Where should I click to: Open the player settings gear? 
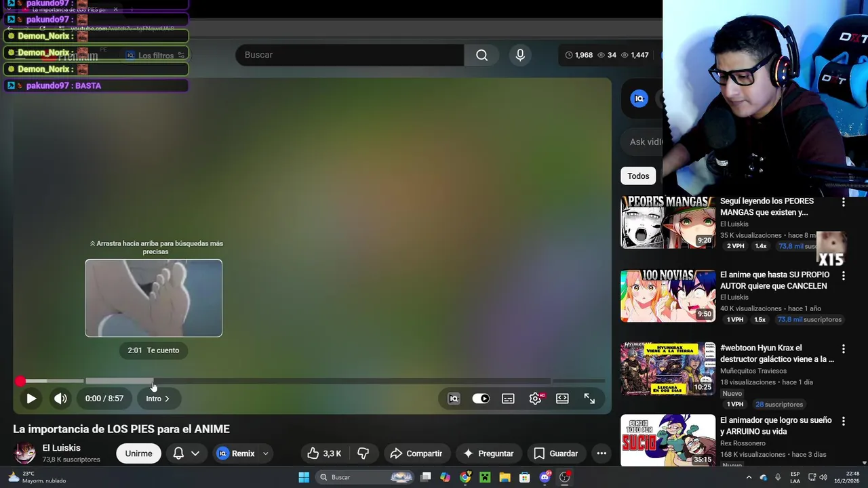(536, 399)
